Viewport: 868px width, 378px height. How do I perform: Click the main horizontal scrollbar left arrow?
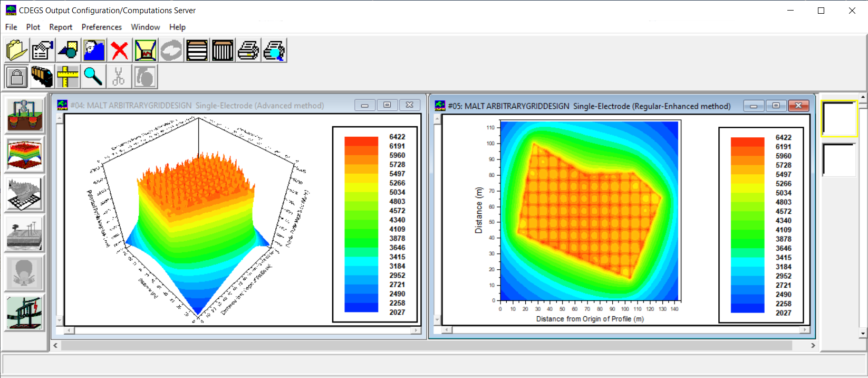click(56, 345)
